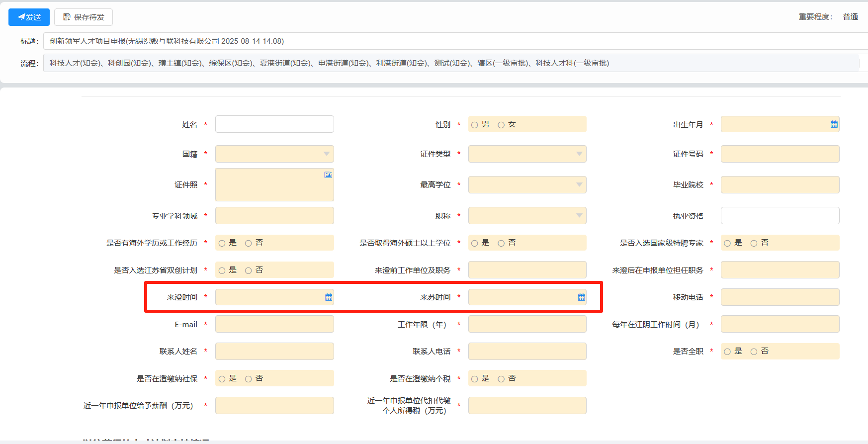Image resolution: width=868 pixels, height=444 pixels.
Task: Click the 证件照 image upload icon
Action: pyautogui.click(x=328, y=175)
